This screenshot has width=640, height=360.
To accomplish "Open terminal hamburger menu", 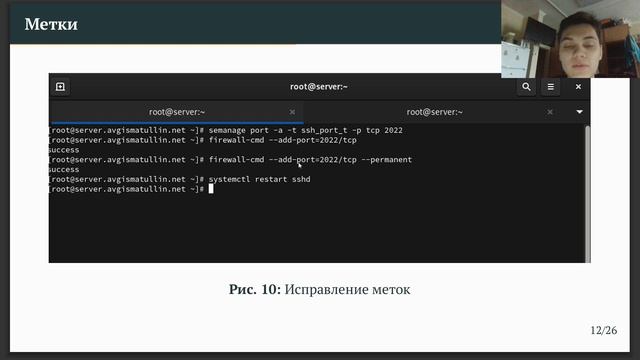I will (551, 87).
